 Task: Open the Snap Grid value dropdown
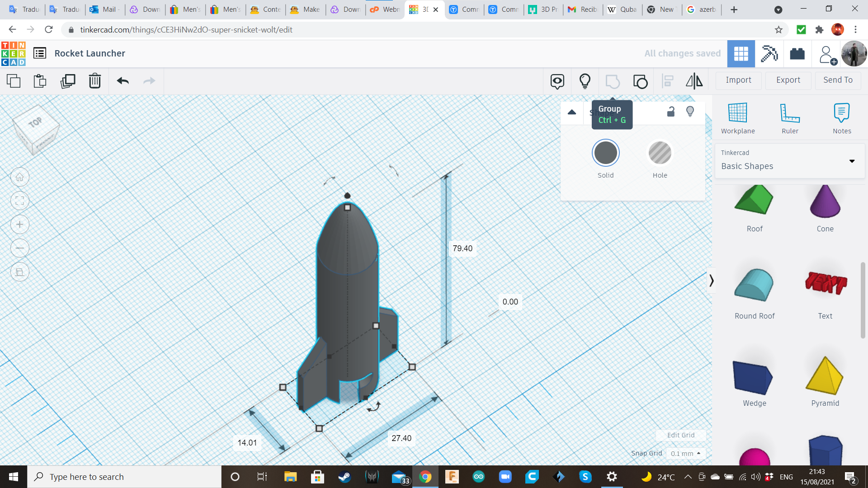click(x=685, y=453)
